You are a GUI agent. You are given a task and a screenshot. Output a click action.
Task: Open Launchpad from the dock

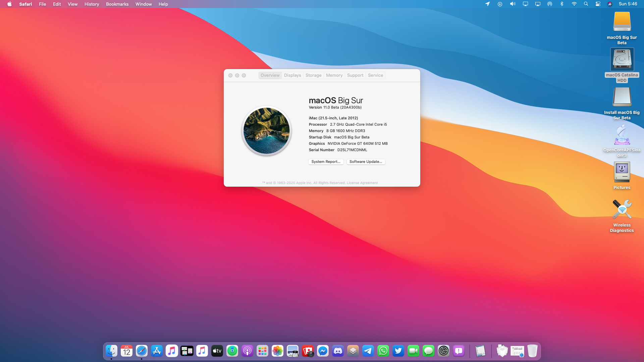[262, 351]
